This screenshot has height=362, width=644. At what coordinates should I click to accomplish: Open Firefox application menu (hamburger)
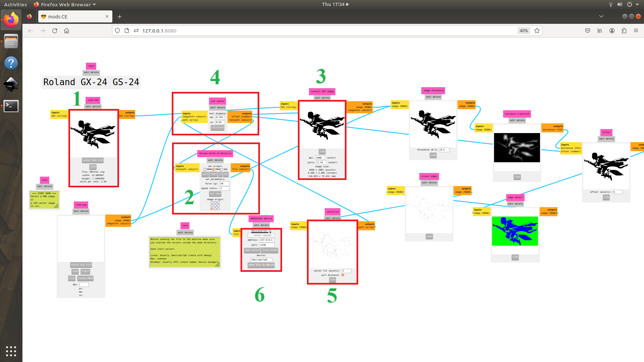[636, 31]
